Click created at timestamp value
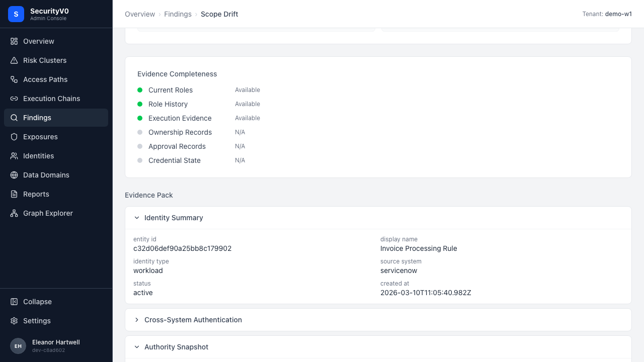644x362 pixels. pyautogui.click(x=426, y=293)
